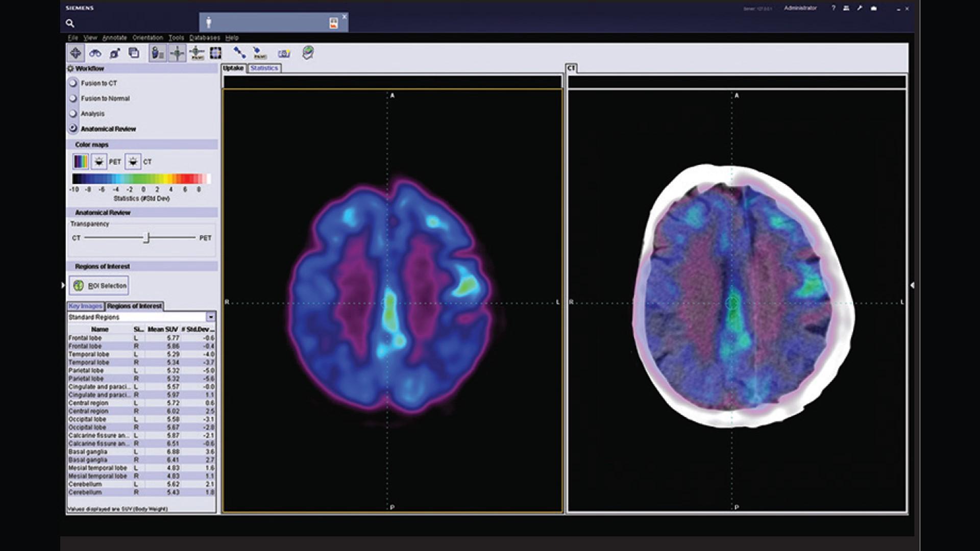Click the binoculars search icon
This screenshot has height=551, width=980.
tap(95, 53)
